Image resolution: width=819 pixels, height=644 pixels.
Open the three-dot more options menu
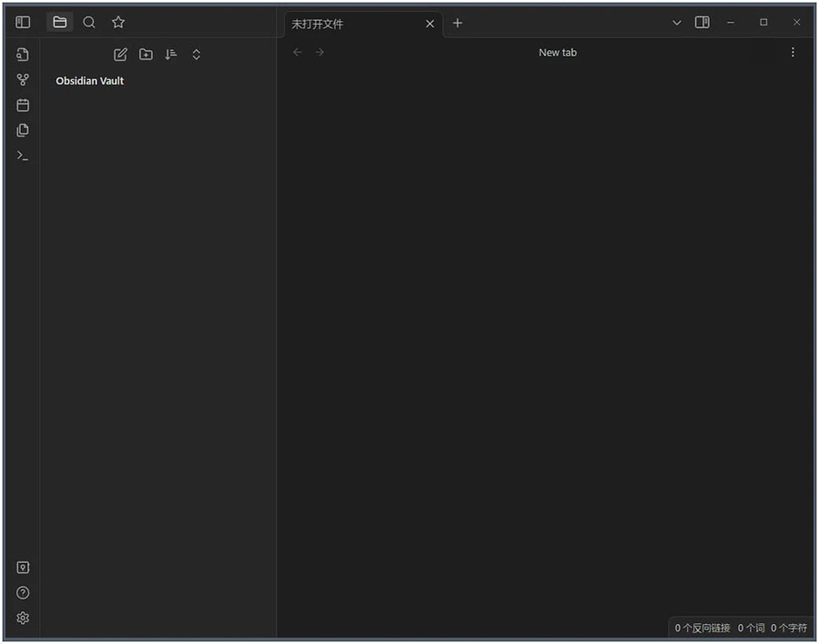(x=793, y=52)
